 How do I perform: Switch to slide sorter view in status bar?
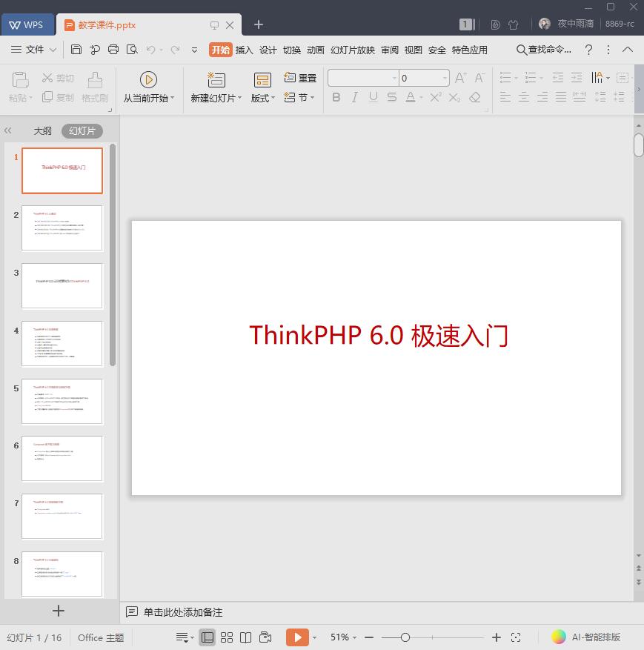226,637
